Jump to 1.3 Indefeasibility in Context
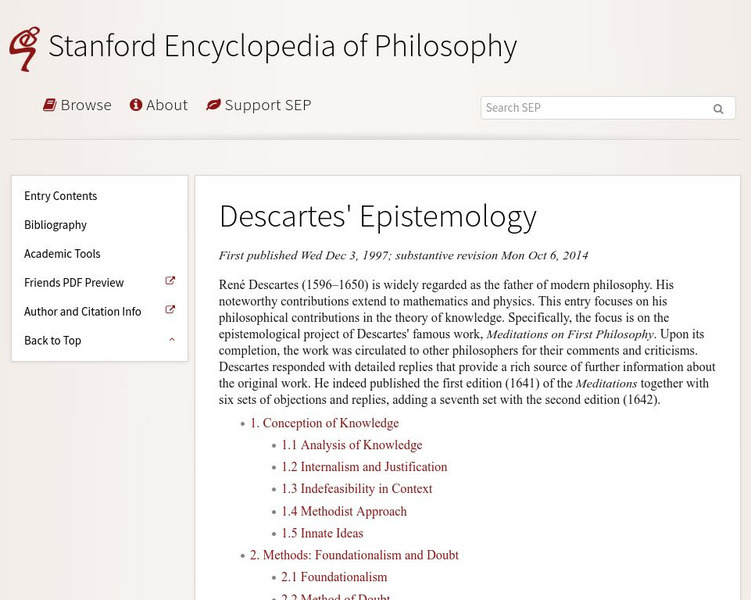This screenshot has width=751, height=600. [356, 489]
